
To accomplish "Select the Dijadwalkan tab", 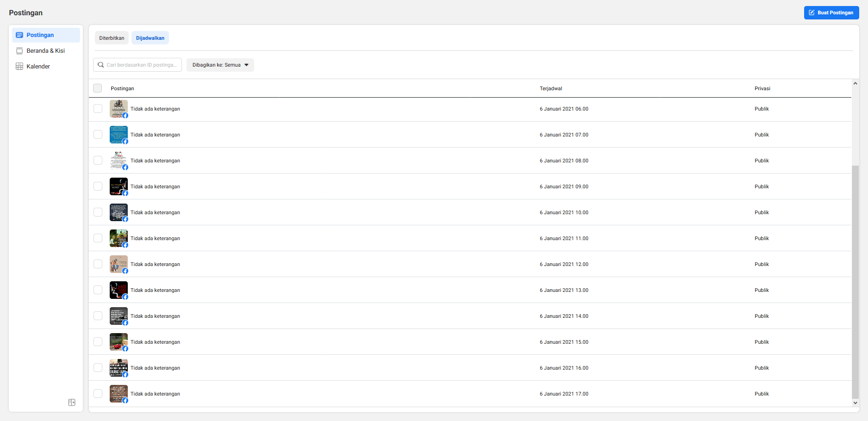I will [150, 38].
